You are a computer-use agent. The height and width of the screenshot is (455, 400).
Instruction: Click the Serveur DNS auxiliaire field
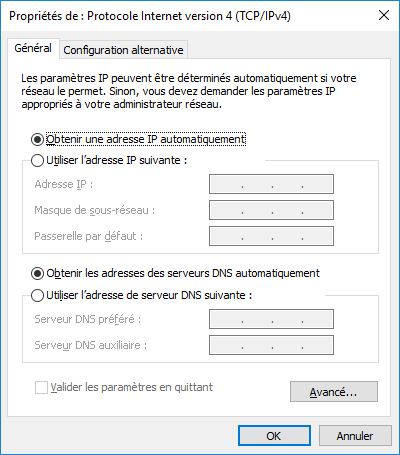click(271, 345)
